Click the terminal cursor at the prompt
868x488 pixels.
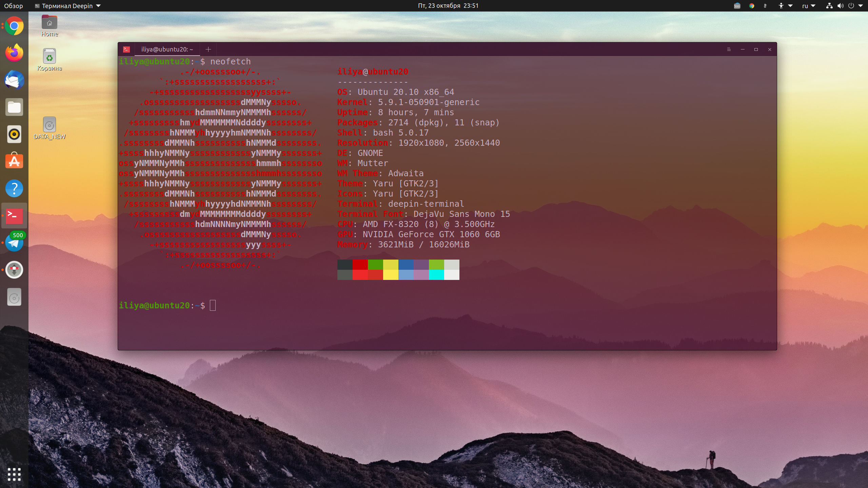click(213, 305)
